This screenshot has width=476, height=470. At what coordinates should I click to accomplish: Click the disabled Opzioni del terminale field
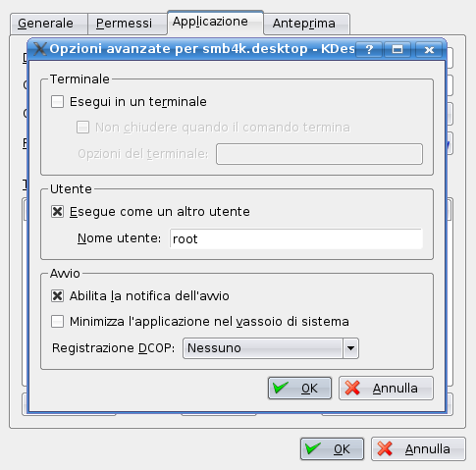coord(319,154)
